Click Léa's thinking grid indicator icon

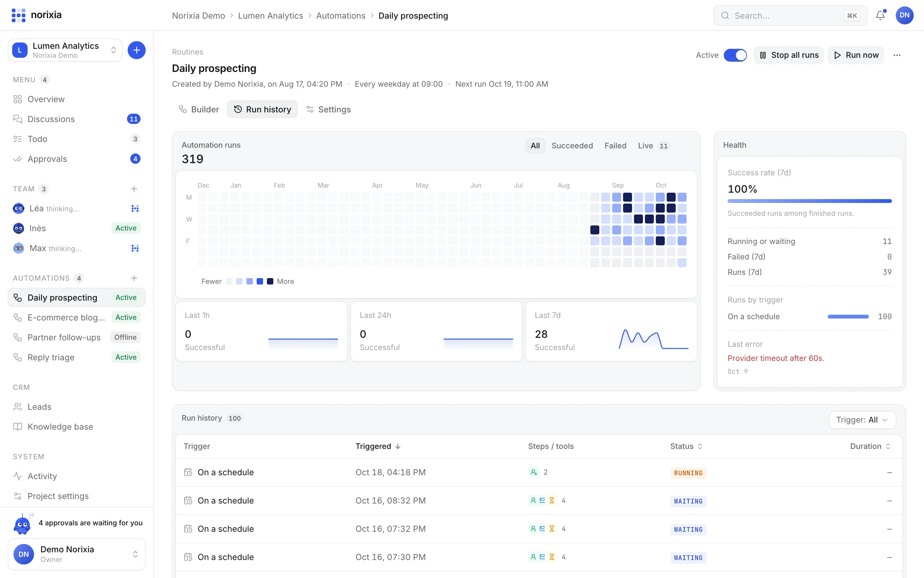[135, 208]
